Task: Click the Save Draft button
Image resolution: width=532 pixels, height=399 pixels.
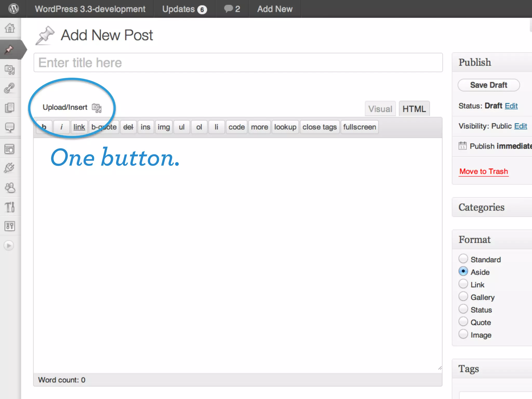Action: tap(488, 85)
